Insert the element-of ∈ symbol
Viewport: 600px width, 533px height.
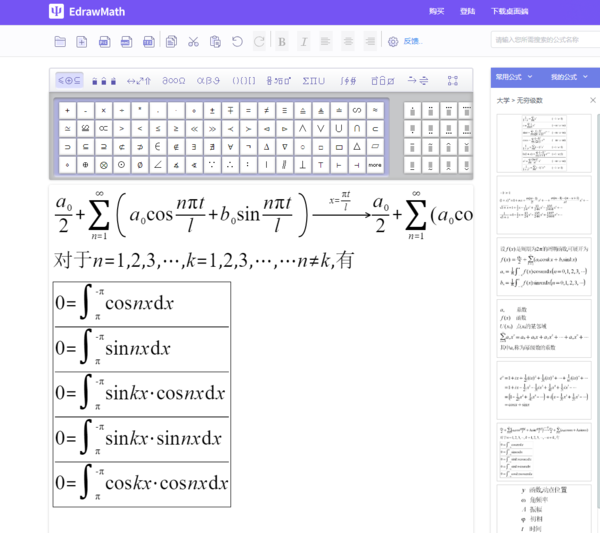pyautogui.click(x=158, y=147)
